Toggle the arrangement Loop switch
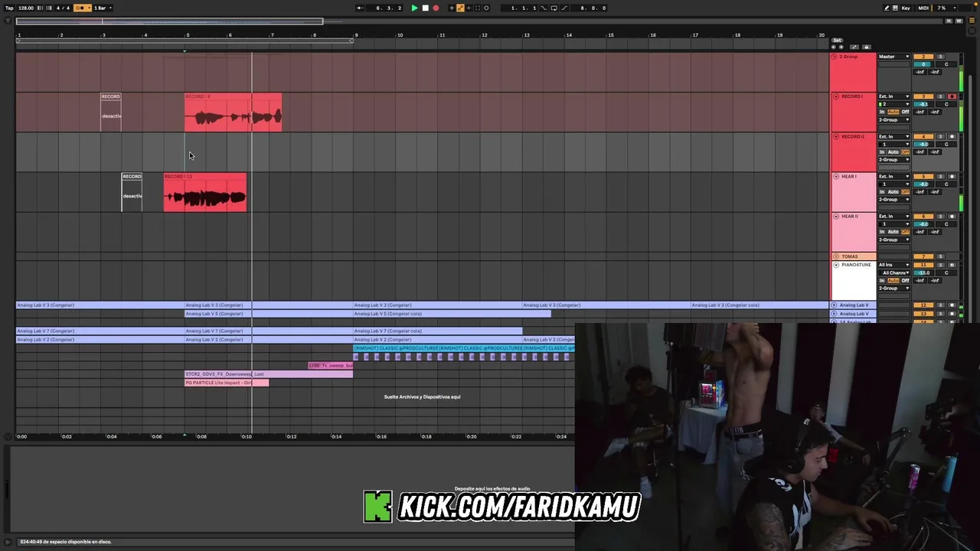The width and height of the screenshot is (980, 551). (x=554, y=8)
